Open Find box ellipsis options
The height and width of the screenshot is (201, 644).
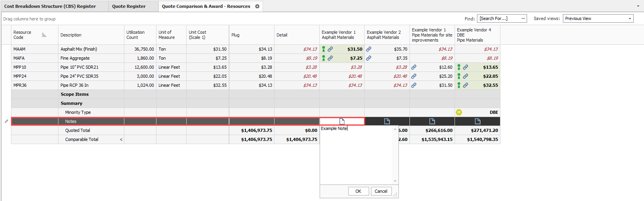[523, 18]
